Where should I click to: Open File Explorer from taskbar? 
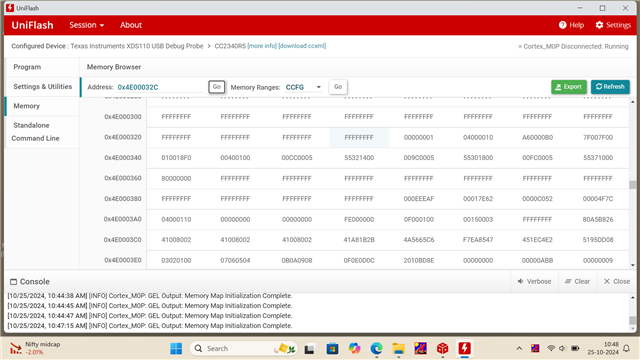tap(398, 349)
